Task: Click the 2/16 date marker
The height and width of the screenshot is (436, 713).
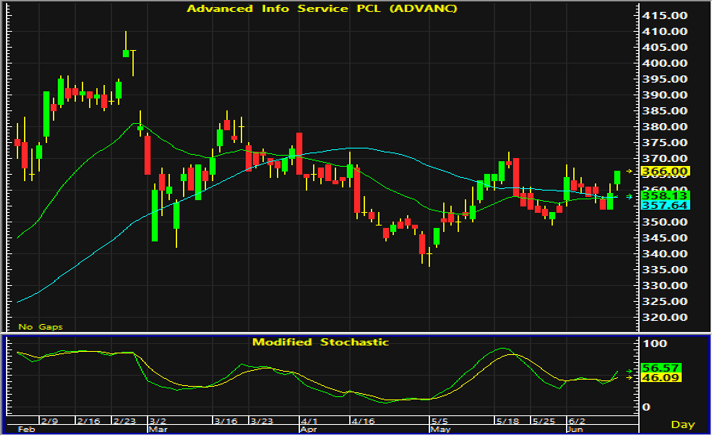Action: pyautogui.click(x=89, y=421)
